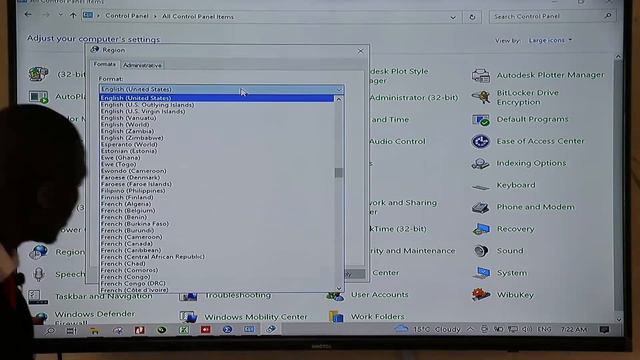
Task: Open recent locations dropdown arrow
Action: (x=60, y=15)
